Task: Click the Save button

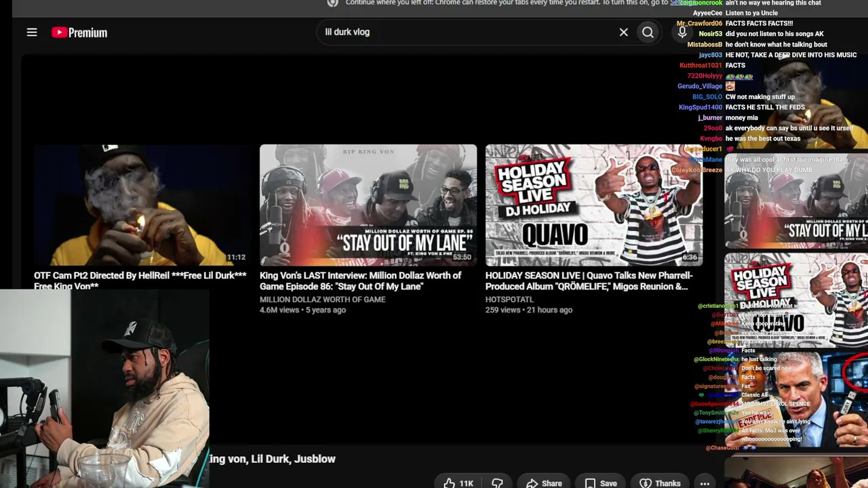Action: tap(601, 483)
